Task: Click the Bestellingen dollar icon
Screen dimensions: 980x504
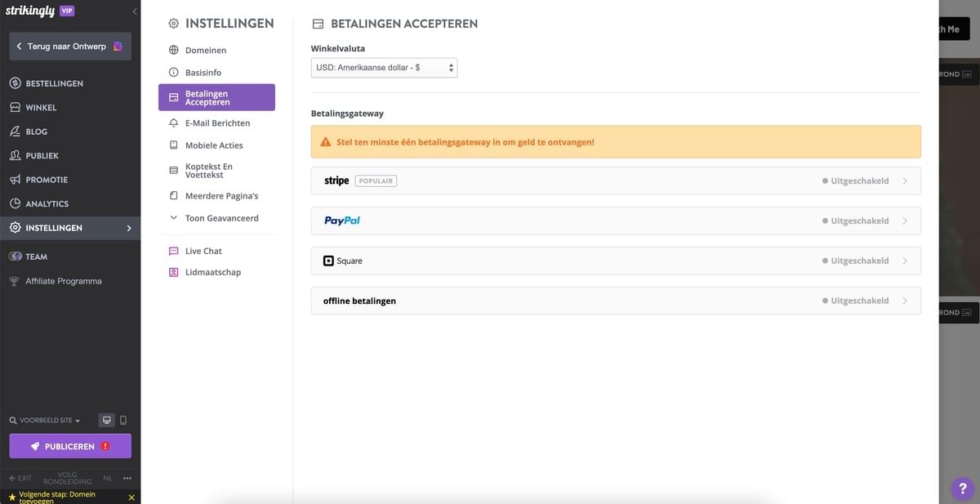Action: (x=15, y=83)
